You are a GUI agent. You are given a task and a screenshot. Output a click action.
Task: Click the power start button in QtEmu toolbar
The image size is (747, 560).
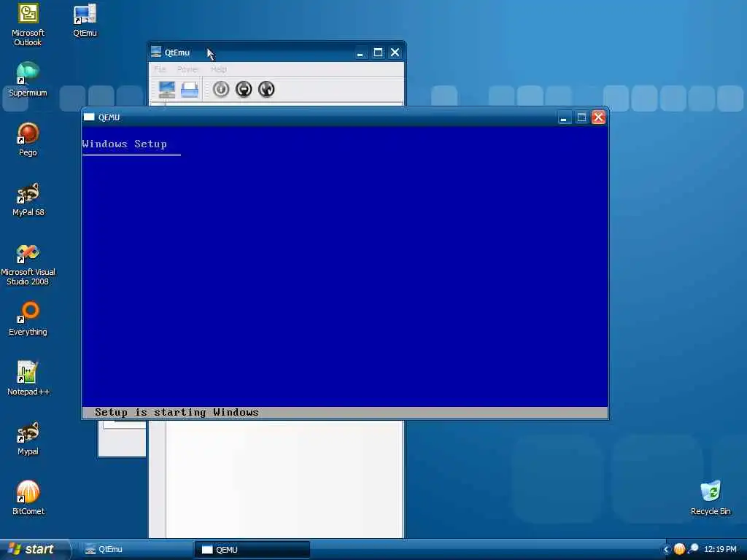pyautogui.click(x=221, y=89)
